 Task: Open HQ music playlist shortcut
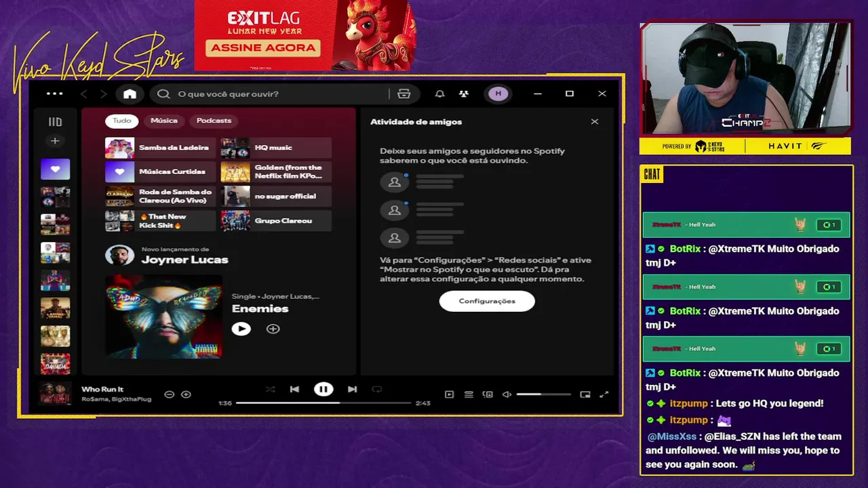tap(276, 148)
